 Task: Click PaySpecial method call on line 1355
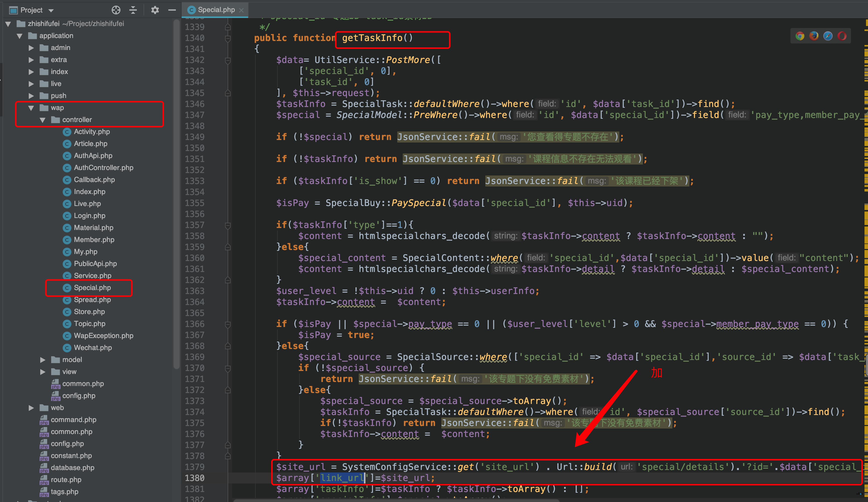point(419,203)
